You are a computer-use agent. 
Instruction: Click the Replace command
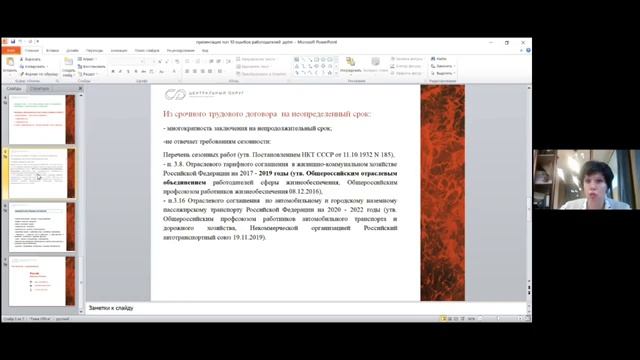[443, 66]
